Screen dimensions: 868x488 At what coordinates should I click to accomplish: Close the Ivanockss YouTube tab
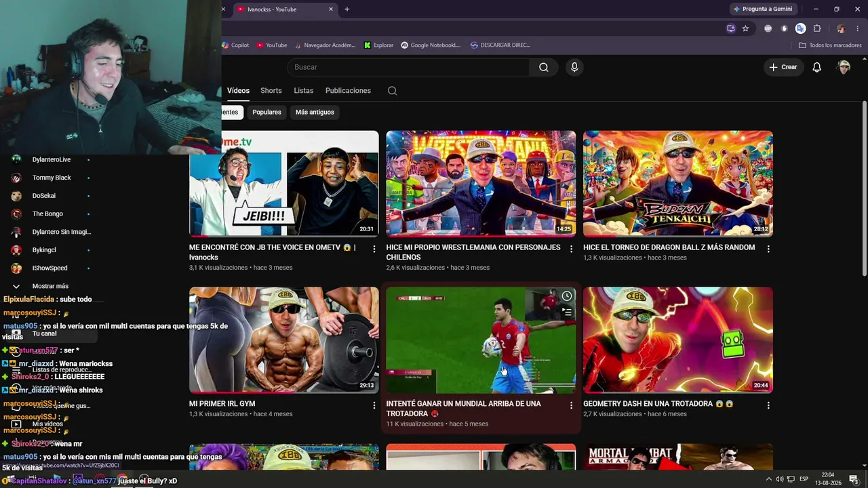click(x=331, y=9)
